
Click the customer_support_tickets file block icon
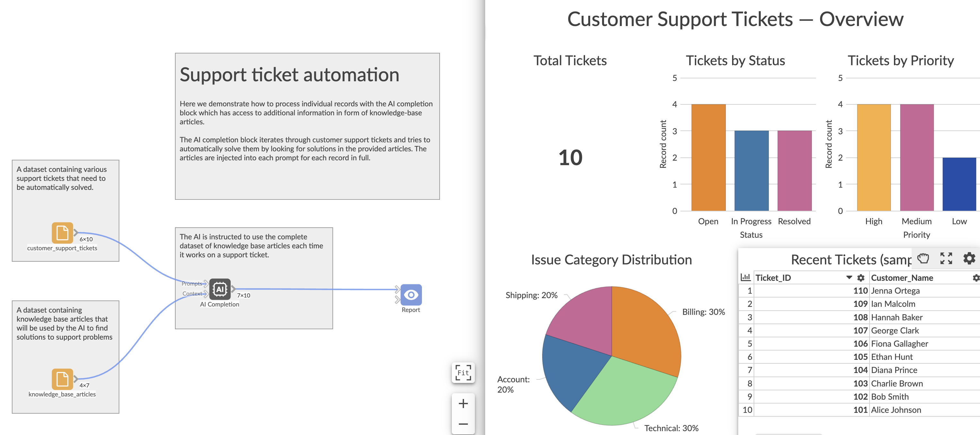pyautogui.click(x=62, y=233)
